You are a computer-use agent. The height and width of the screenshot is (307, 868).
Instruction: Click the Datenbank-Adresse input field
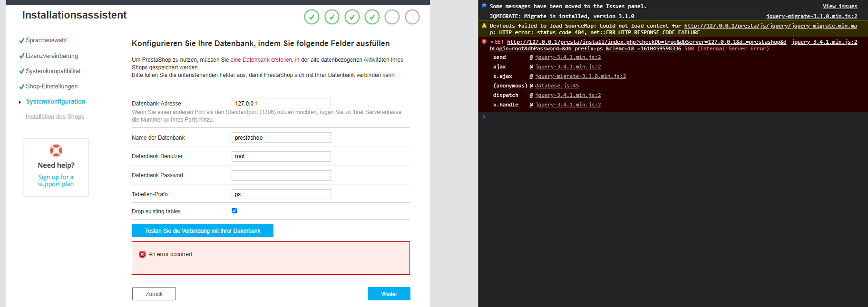(281, 103)
